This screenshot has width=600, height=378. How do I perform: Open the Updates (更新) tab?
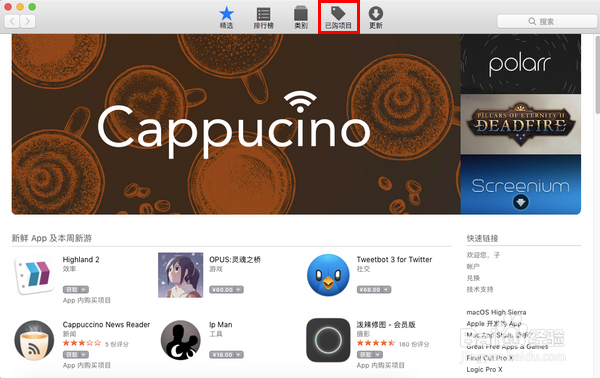click(376, 18)
